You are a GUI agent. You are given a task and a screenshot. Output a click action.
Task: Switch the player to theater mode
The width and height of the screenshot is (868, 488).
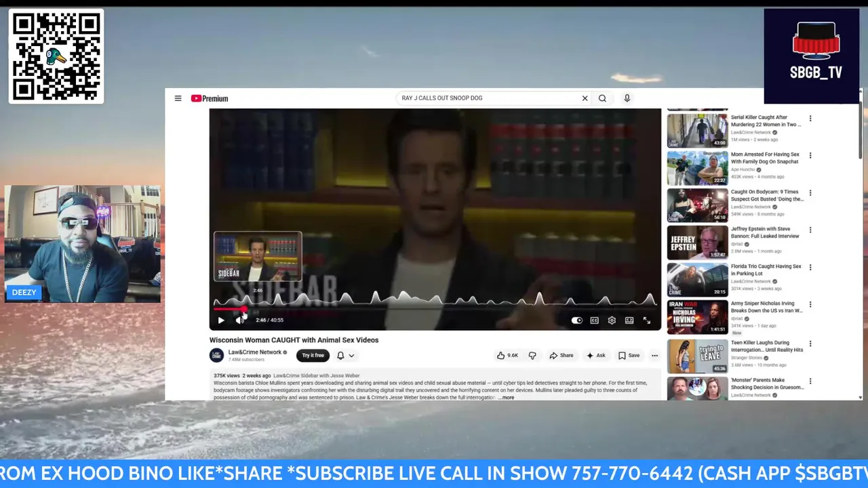pyautogui.click(x=629, y=320)
